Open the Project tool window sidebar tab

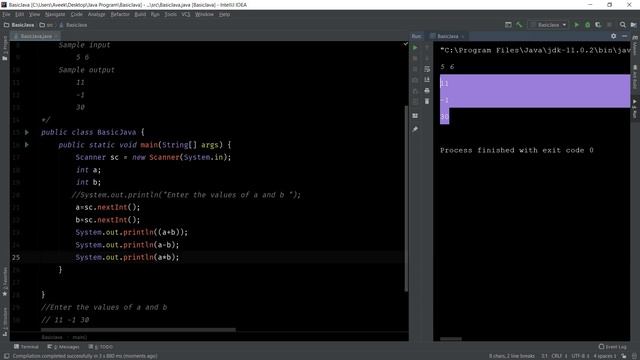tap(5, 48)
